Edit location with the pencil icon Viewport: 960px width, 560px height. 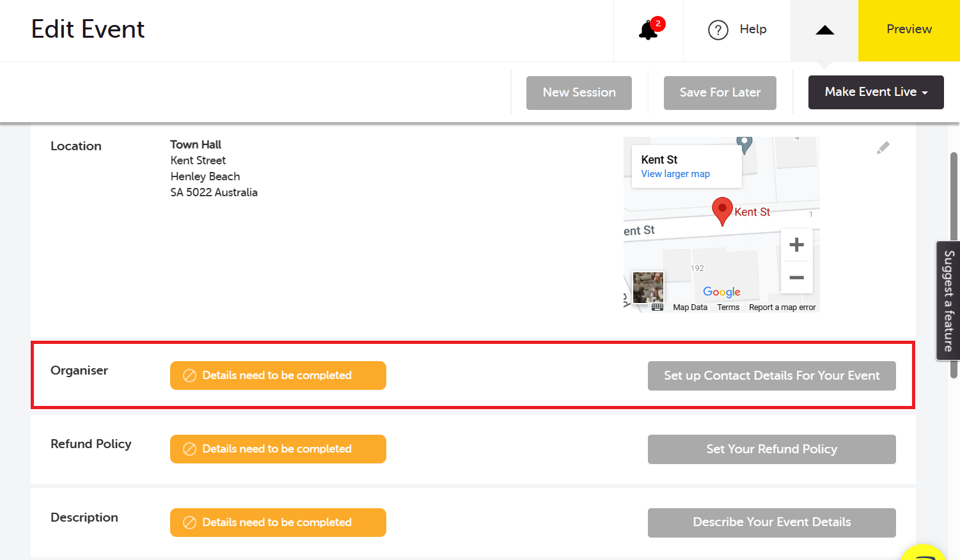coord(883,148)
